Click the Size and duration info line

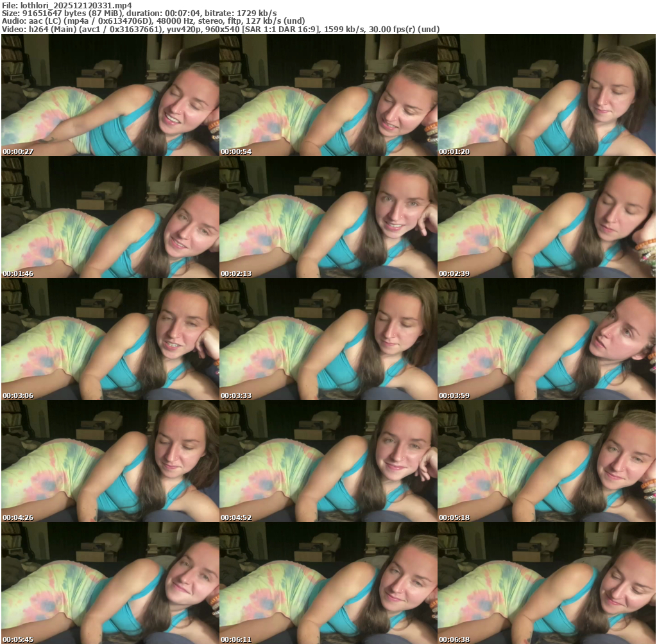point(139,13)
